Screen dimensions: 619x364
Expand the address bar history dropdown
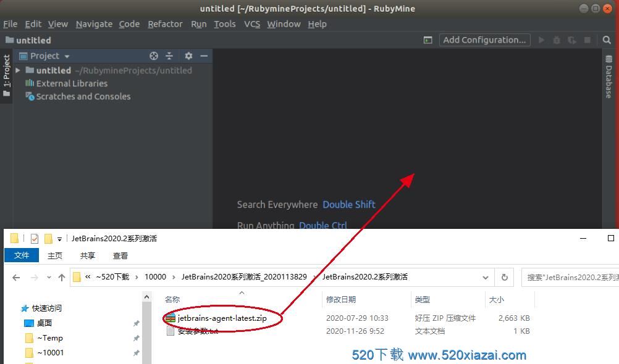486,277
